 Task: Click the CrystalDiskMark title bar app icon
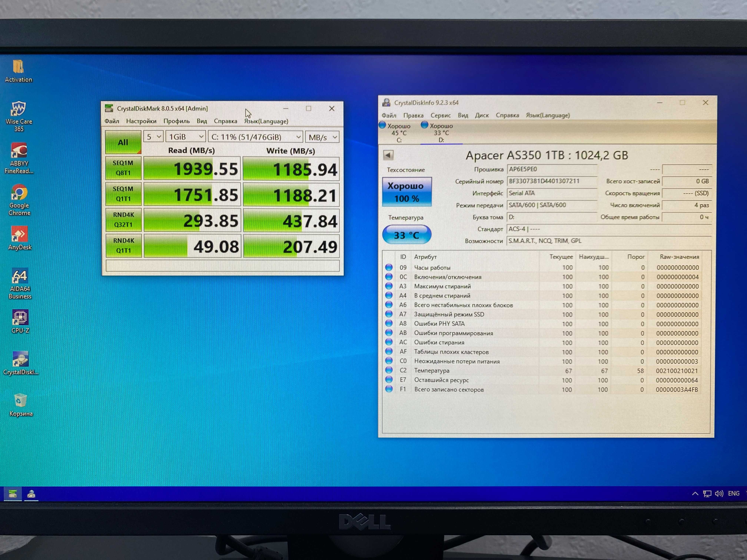point(109,108)
